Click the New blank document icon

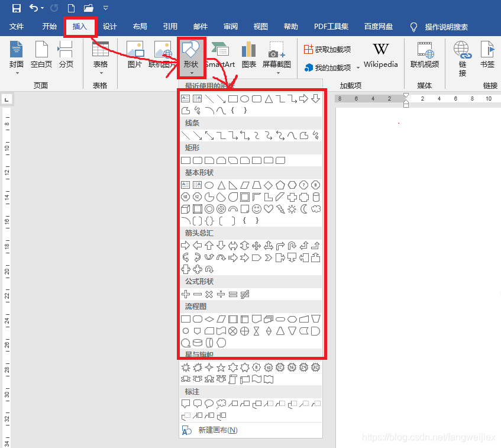[71, 8]
